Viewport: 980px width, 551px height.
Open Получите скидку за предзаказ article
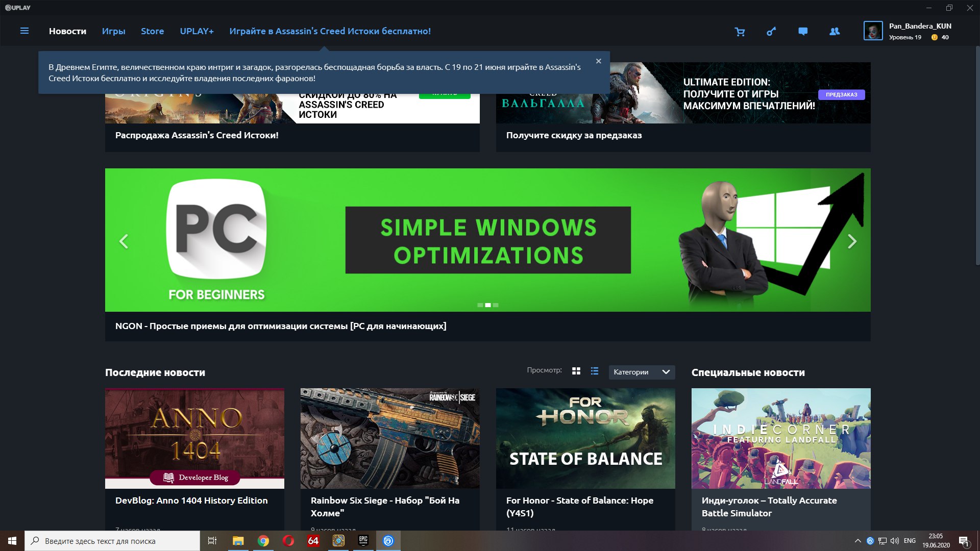click(x=574, y=135)
